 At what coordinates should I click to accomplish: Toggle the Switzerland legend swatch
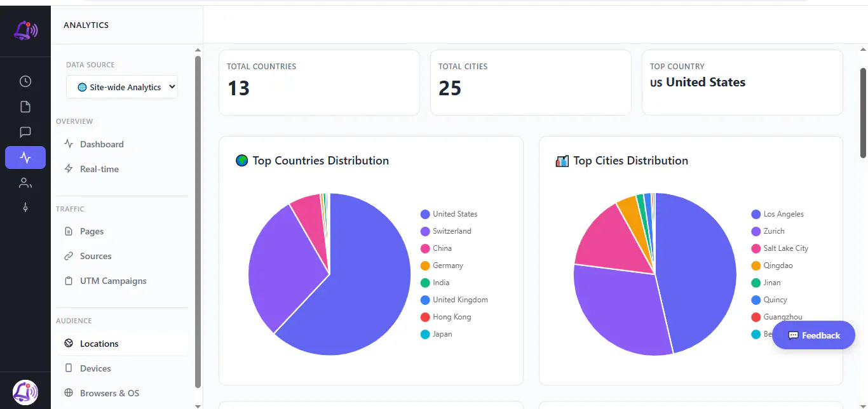pos(425,231)
